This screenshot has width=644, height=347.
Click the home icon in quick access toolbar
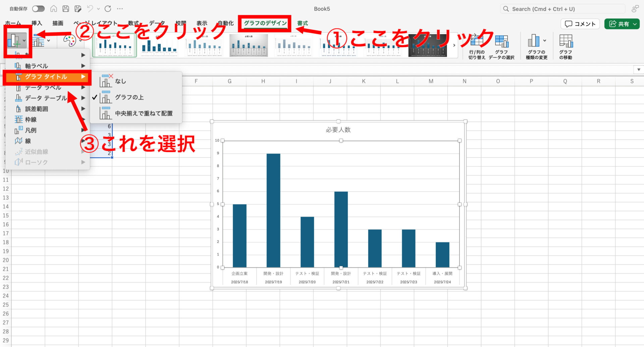[x=54, y=9]
